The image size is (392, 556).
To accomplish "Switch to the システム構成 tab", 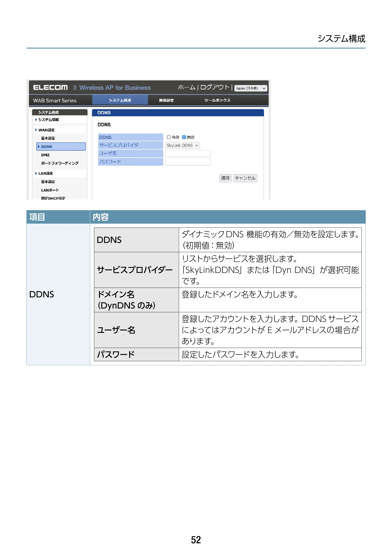I will [x=120, y=100].
